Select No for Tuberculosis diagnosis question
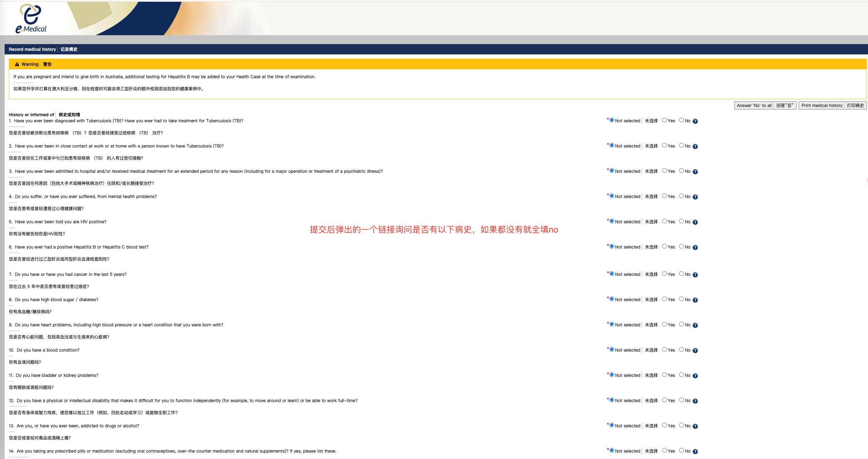868x459 pixels. [681, 120]
